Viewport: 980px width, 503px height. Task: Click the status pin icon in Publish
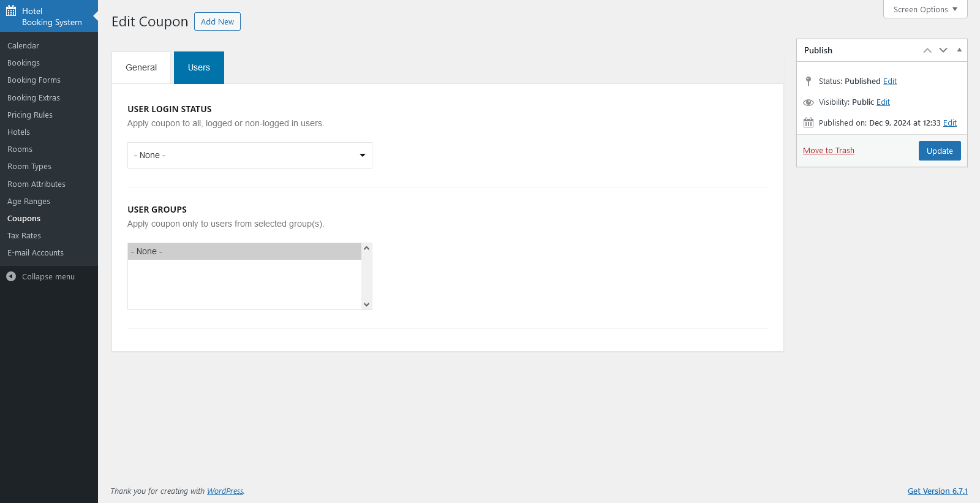pos(809,81)
